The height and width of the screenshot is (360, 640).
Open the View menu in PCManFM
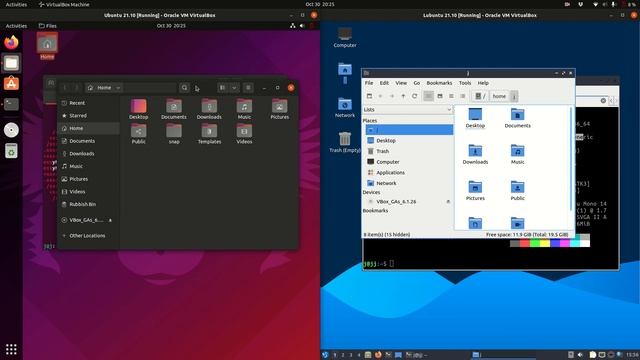[401, 83]
